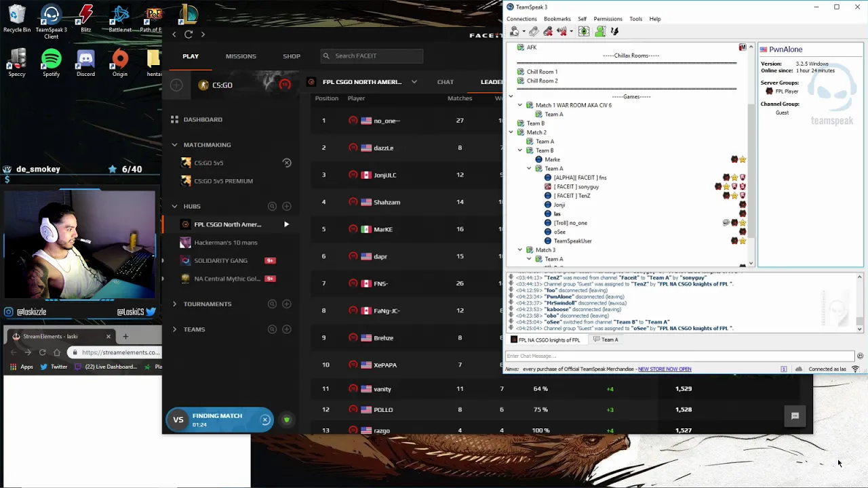Cancel the CS:GO 5v5 matchmaking queue icon
The image size is (868, 488).
[286, 163]
